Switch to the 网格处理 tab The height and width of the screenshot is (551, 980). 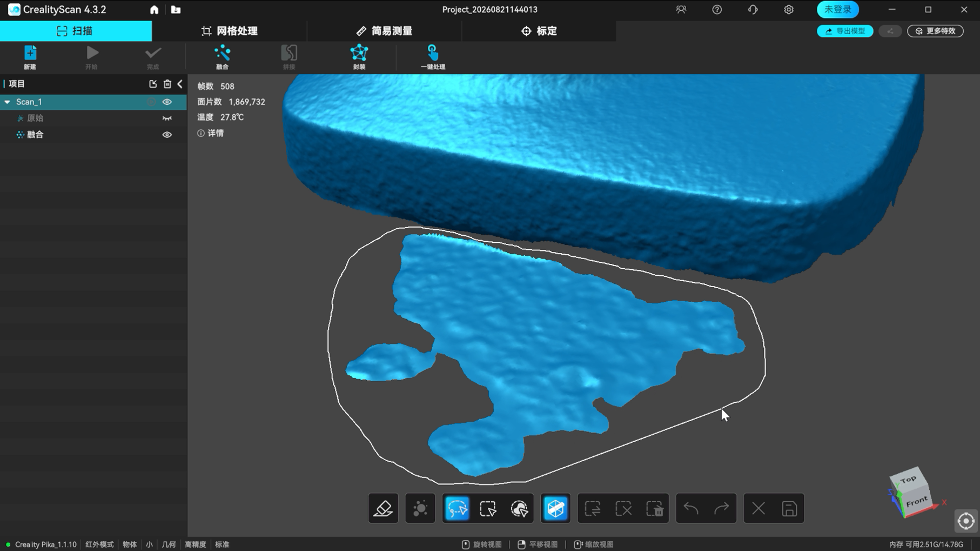pos(230,31)
